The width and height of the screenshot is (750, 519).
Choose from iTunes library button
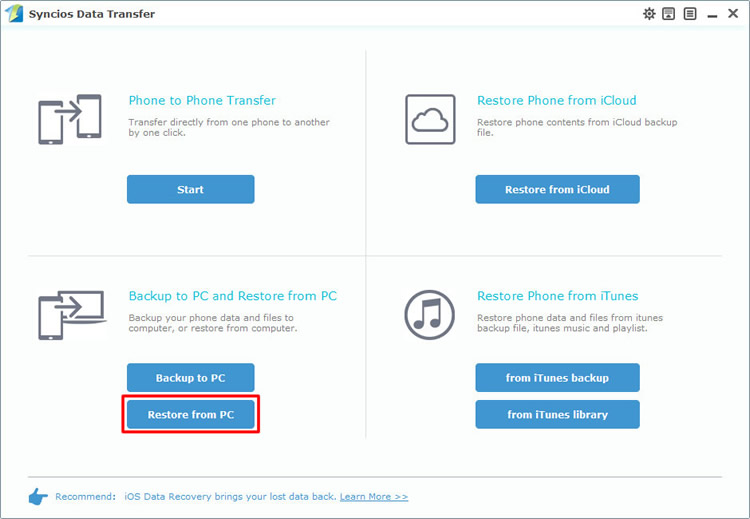[557, 414]
